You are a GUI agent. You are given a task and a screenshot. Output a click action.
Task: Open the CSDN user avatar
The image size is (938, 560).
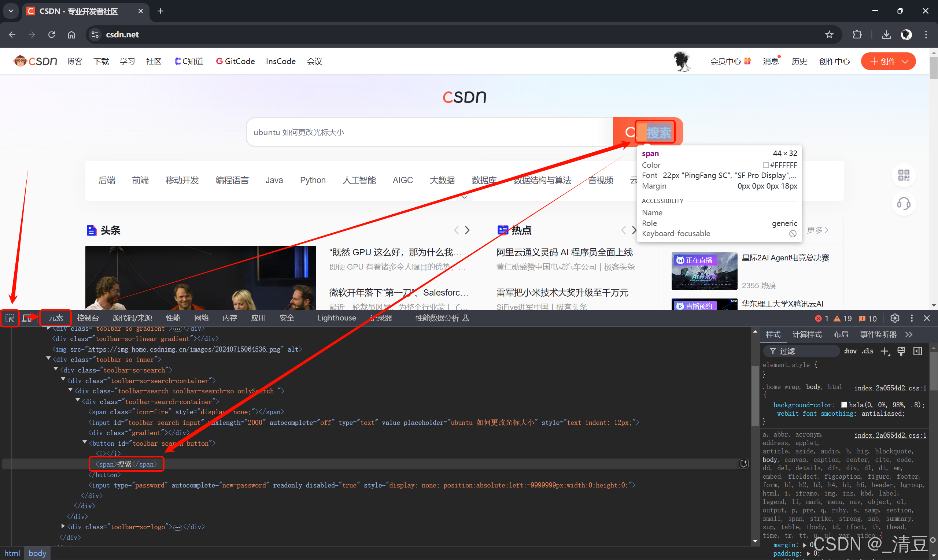[x=682, y=62]
